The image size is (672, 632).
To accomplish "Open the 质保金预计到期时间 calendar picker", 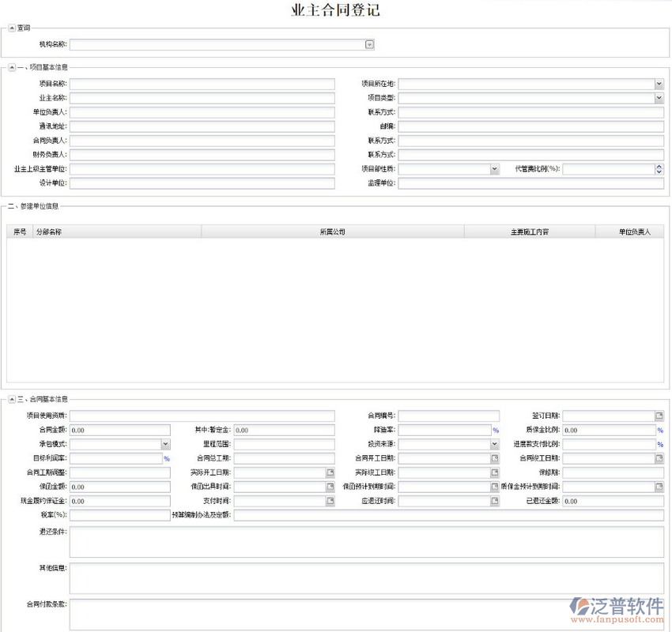I will click(659, 487).
